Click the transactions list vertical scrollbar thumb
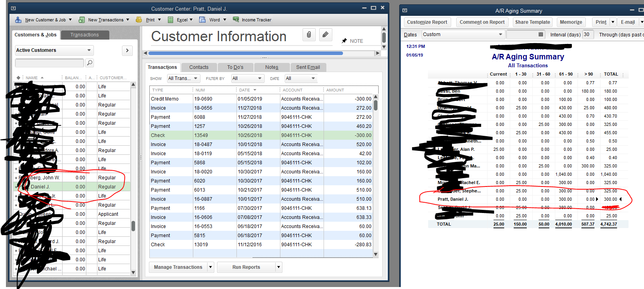This screenshot has width=644, height=289. point(375,105)
